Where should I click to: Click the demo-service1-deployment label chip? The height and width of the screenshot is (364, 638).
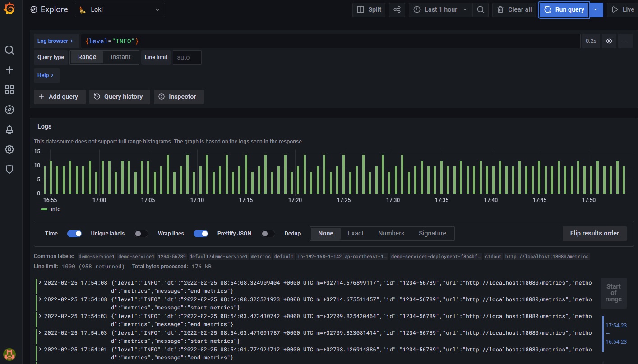pos(436,256)
